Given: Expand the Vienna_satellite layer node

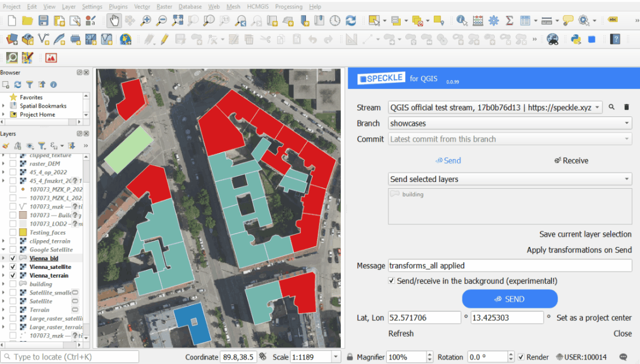Looking at the screenshot, I should (4, 267).
